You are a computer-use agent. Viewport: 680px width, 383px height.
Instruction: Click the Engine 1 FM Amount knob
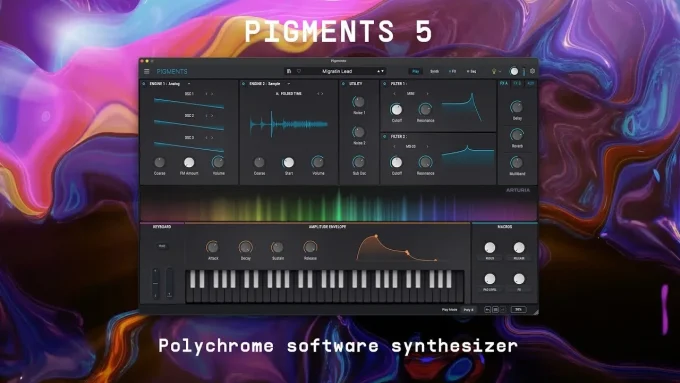coord(189,162)
